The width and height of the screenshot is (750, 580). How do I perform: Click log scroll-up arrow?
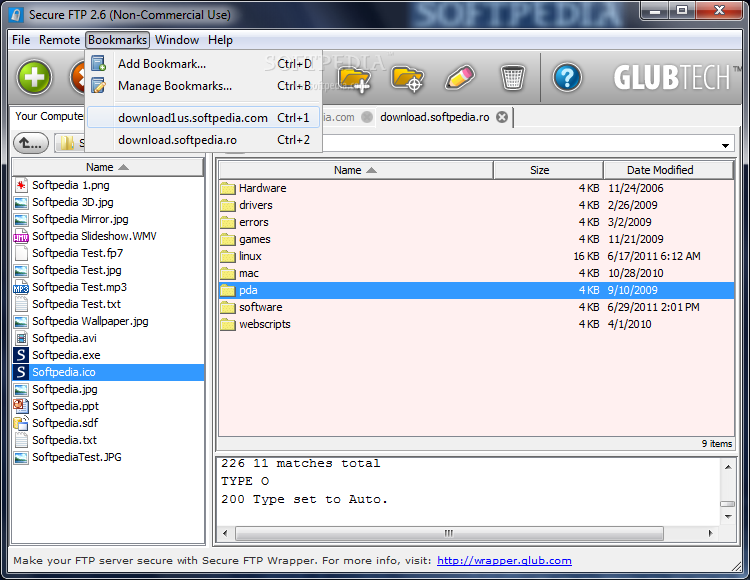[728, 467]
